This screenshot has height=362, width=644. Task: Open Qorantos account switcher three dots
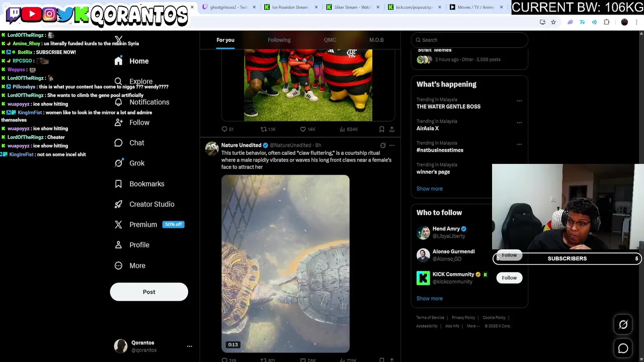click(190, 346)
